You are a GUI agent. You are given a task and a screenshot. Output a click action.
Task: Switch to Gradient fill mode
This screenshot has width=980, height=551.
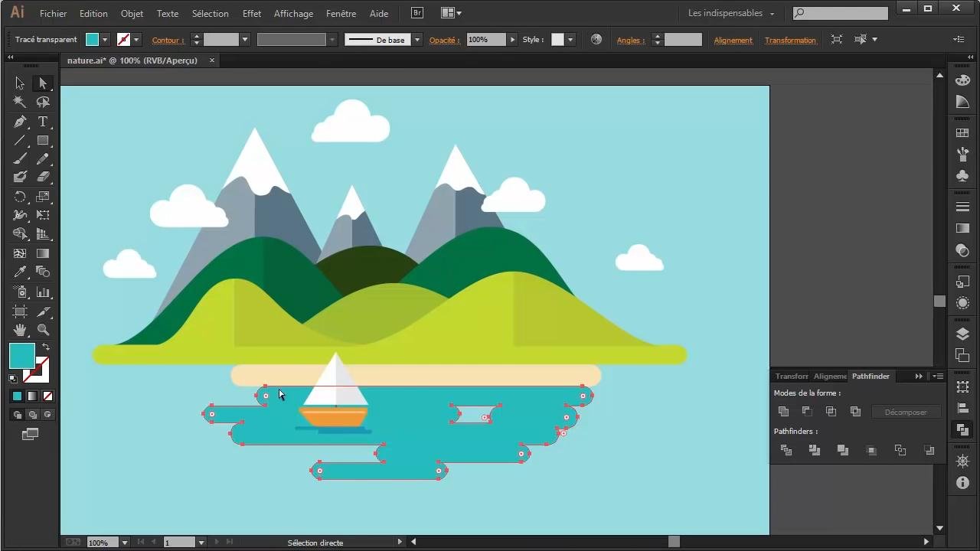pos(32,396)
